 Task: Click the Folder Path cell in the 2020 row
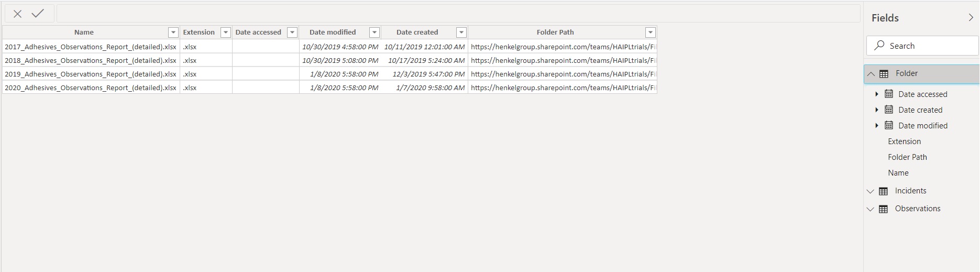point(563,88)
